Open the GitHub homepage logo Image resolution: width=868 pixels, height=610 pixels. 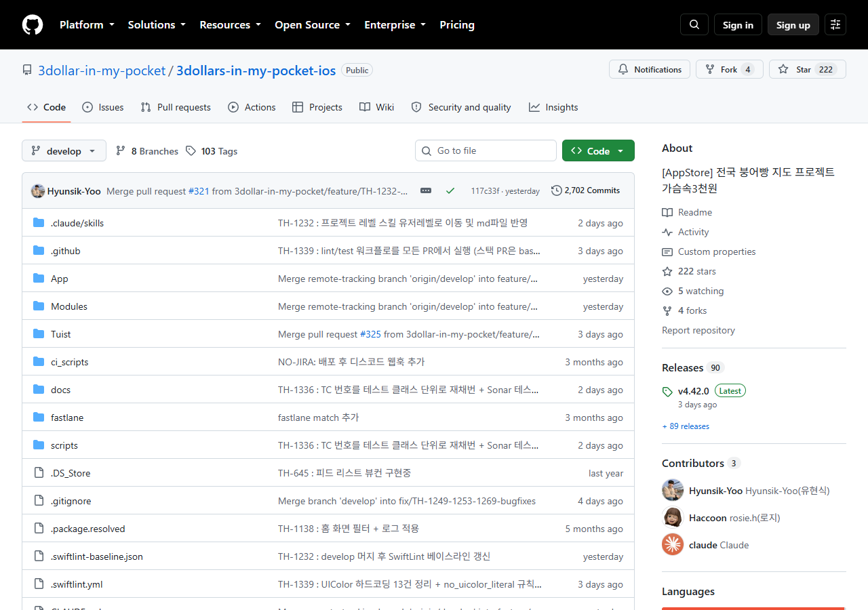(x=33, y=24)
